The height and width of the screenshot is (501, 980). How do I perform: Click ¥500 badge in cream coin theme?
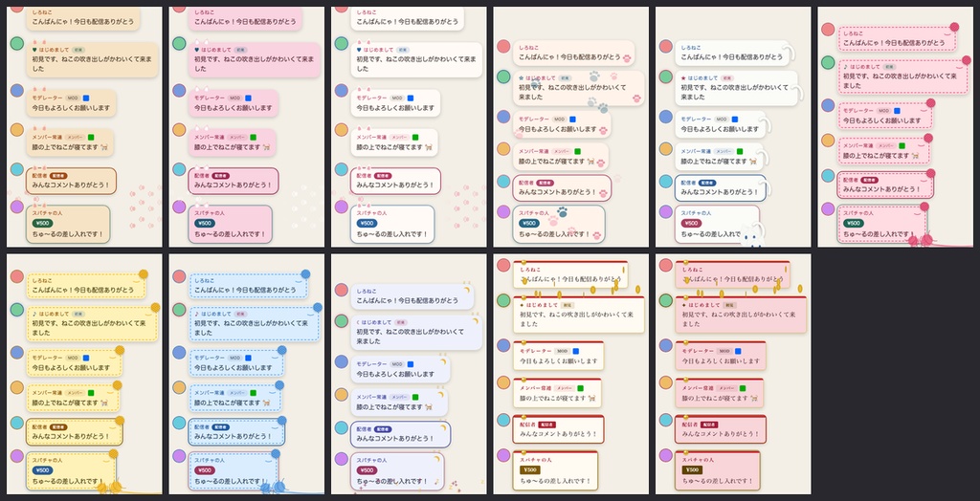(x=530, y=469)
